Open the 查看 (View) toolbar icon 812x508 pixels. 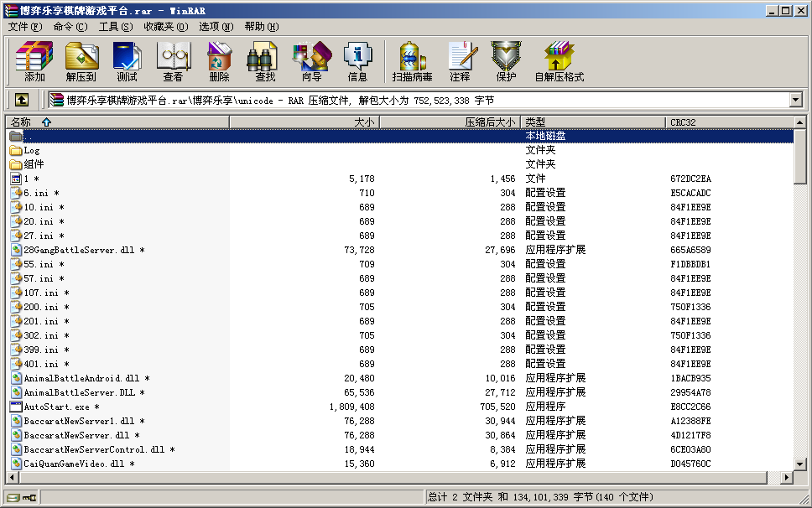(174, 61)
